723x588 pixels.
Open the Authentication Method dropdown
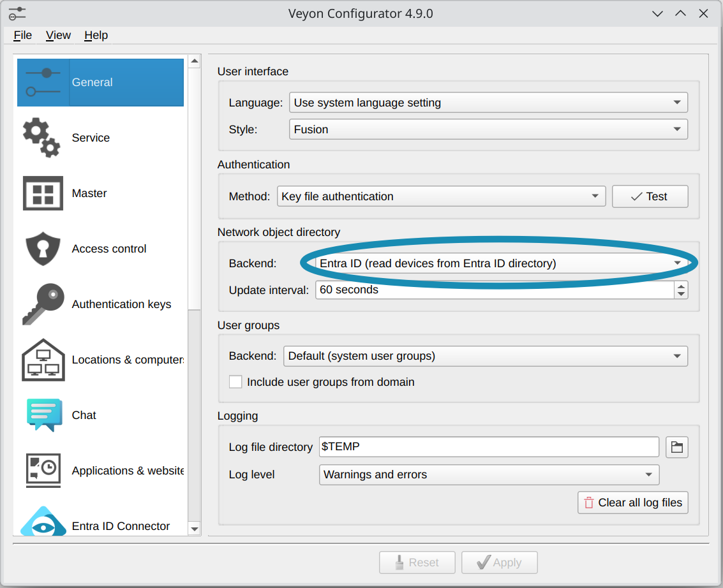(x=441, y=196)
